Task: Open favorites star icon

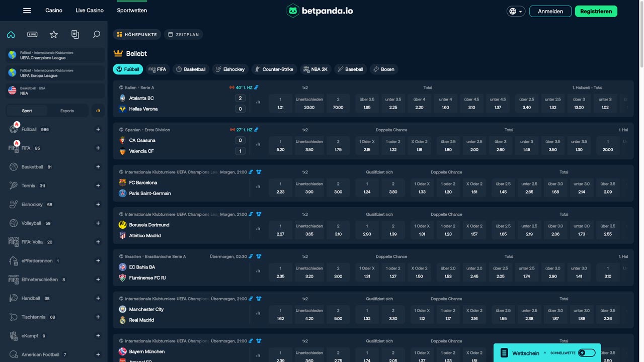Action: coord(54,35)
